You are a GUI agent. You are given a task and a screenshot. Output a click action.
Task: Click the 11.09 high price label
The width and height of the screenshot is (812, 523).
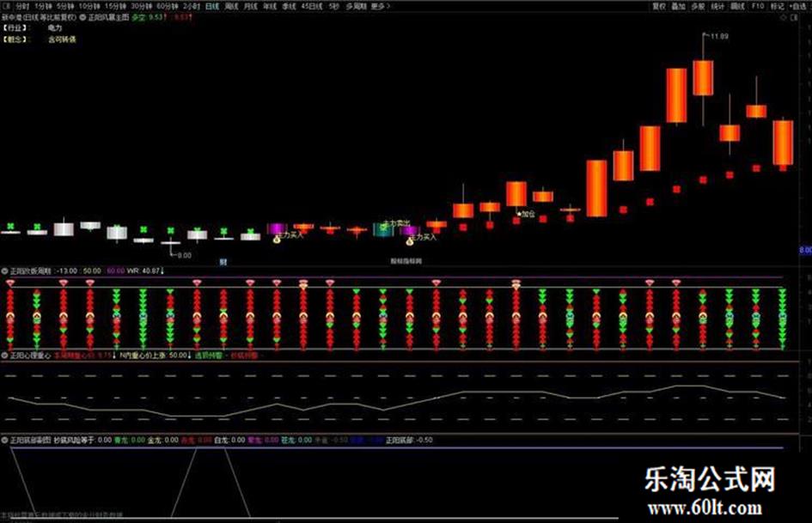(719, 36)
